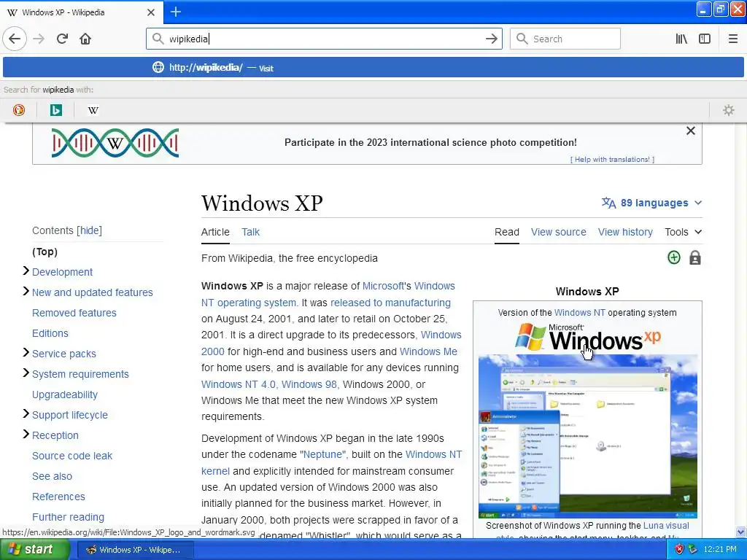Open the View source tab
This screenshot has height=560, width=747.
(x=558, y=232)
